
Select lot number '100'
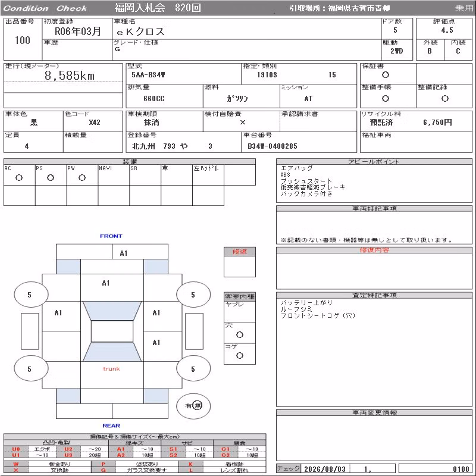[x=23, y=40]
